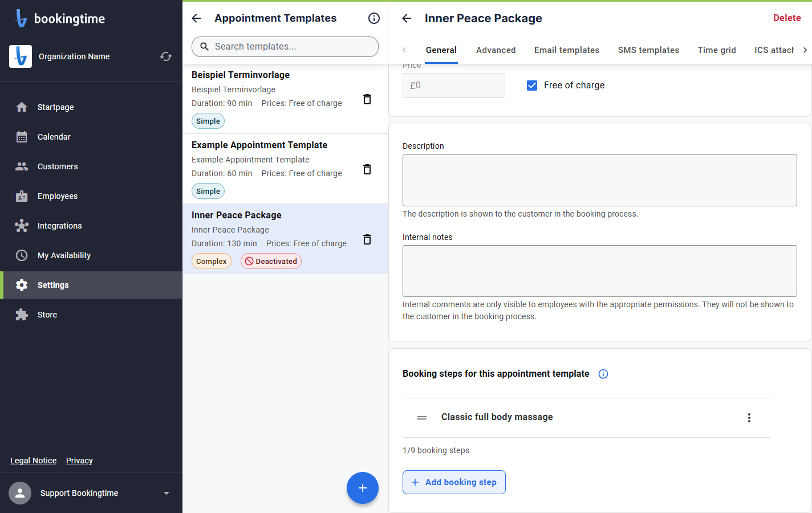This screenshot has width=812, height=513.
Task: Go back from Appointment Templates list
Action: [196, 18]
